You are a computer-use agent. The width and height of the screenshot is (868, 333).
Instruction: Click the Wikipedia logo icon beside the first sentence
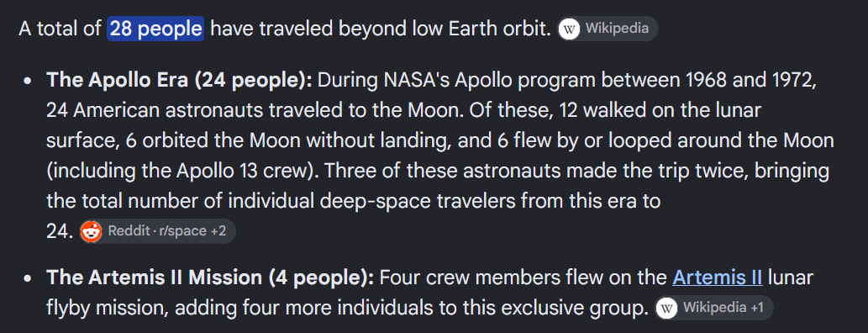[569, 29]
